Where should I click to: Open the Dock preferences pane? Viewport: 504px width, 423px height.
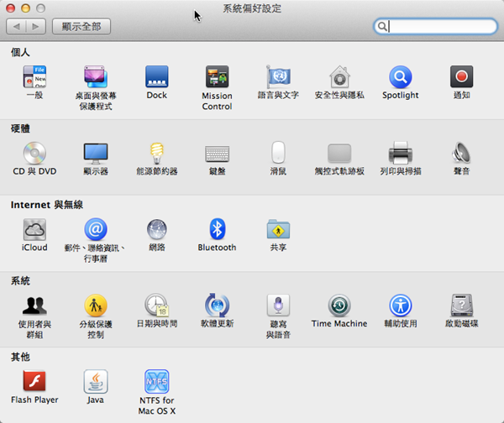pos(156,77)
